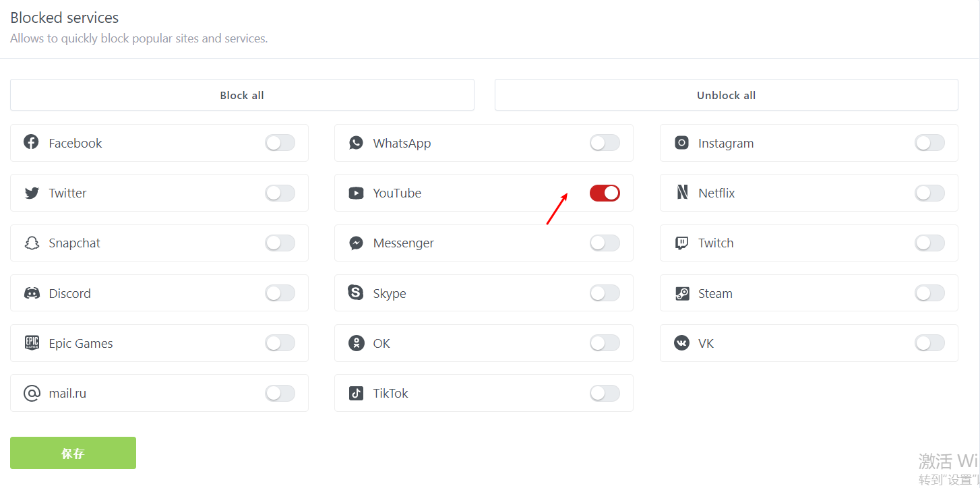Switch on the VK blocking toggle
This screenshot has height=488, width=980.
click(x=929, y=344)
